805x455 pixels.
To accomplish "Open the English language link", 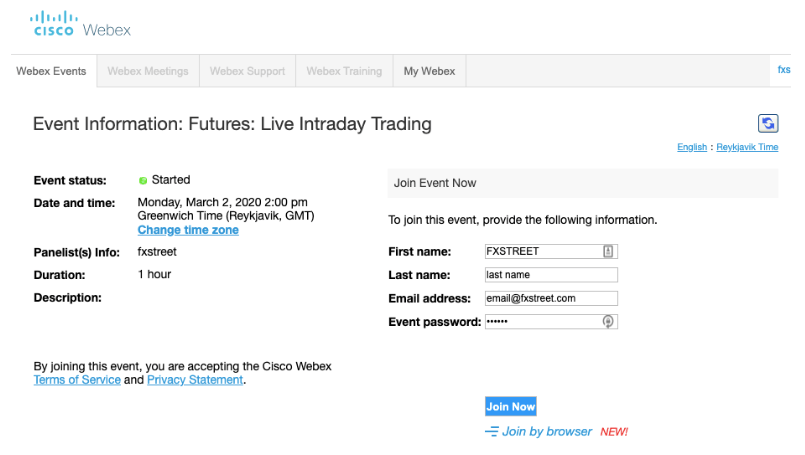I will (692, 147).
